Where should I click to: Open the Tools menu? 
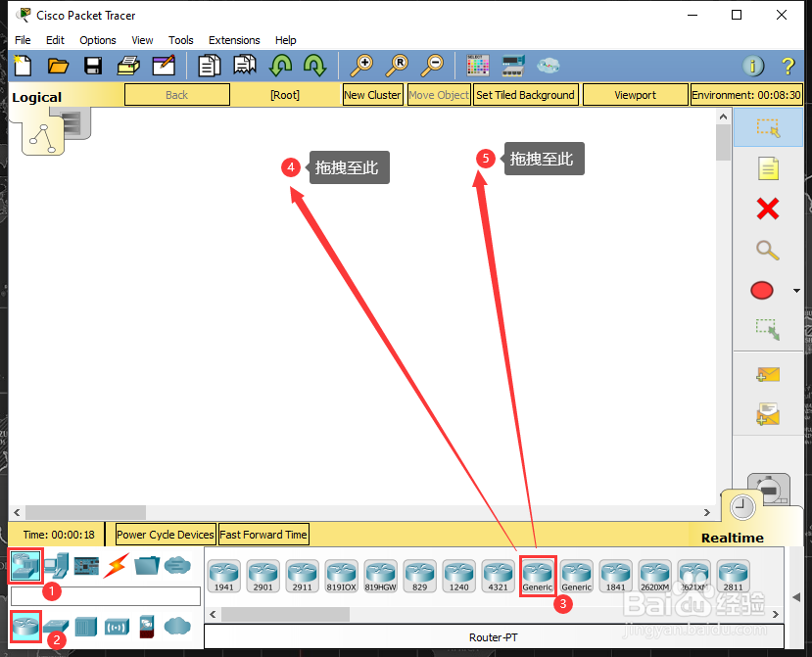tap(181, 40)
